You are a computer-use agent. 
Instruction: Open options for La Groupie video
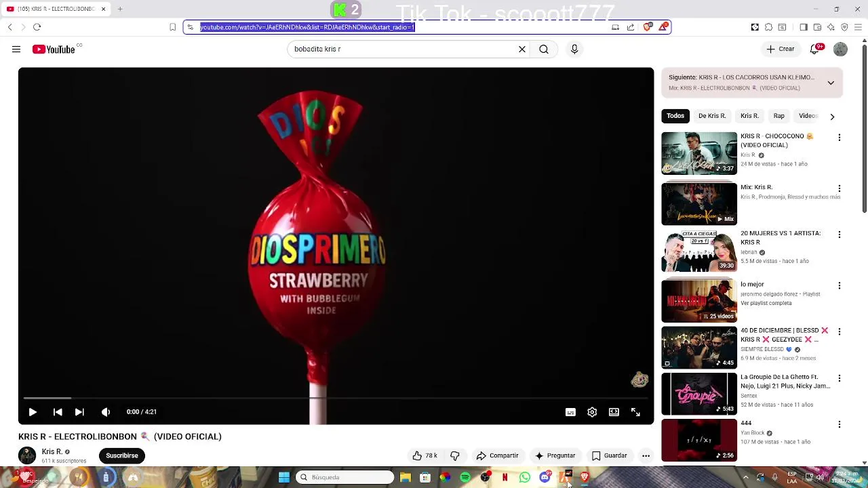(x=840, y=378)
